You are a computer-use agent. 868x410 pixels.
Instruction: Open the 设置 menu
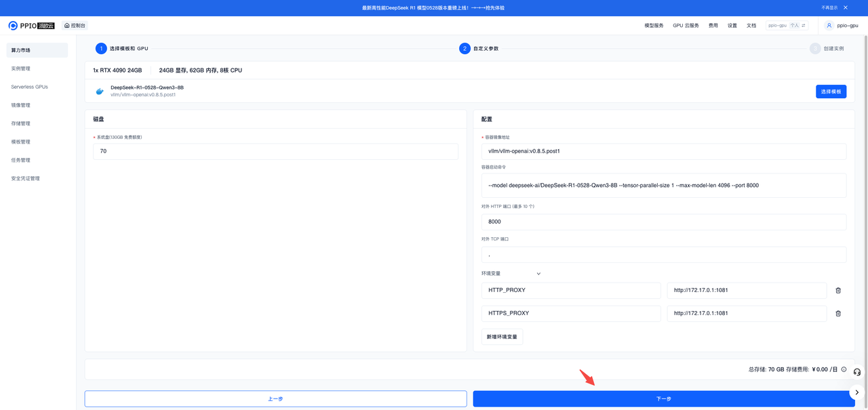pos(732,25)
